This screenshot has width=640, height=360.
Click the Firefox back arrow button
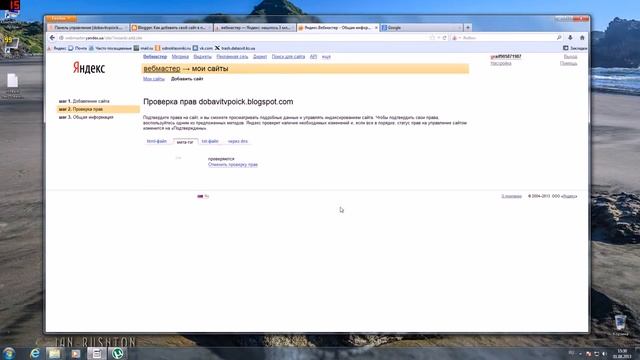coord(52,38)
